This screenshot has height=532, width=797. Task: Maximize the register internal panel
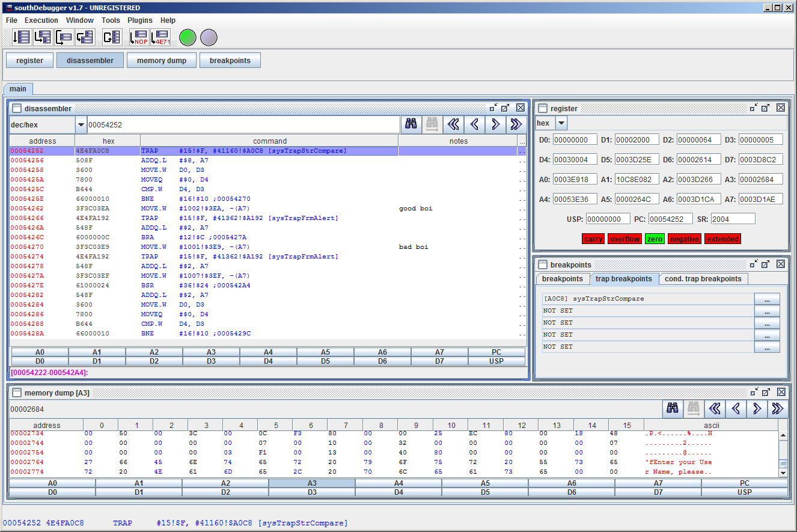coord(765,108)
